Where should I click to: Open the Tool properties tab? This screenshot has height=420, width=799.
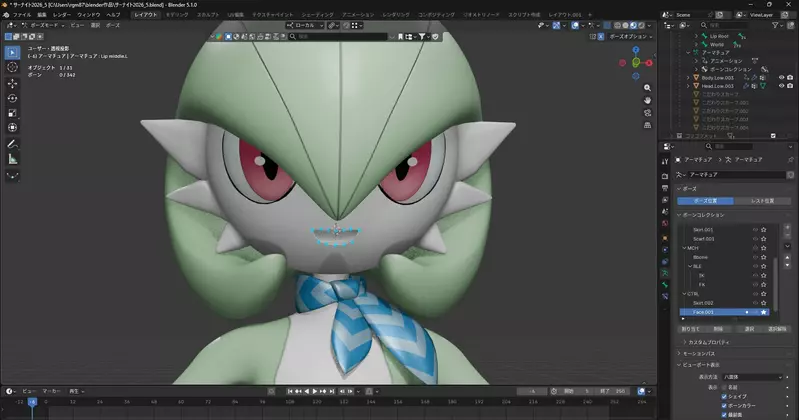665,161
